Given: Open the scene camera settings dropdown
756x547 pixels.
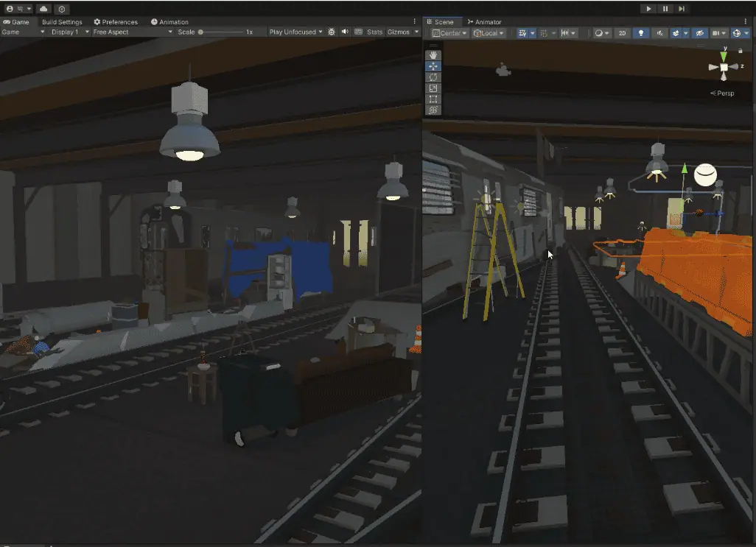Looking at the screenshot, I should pyautogui.click(x=719, y=33).
